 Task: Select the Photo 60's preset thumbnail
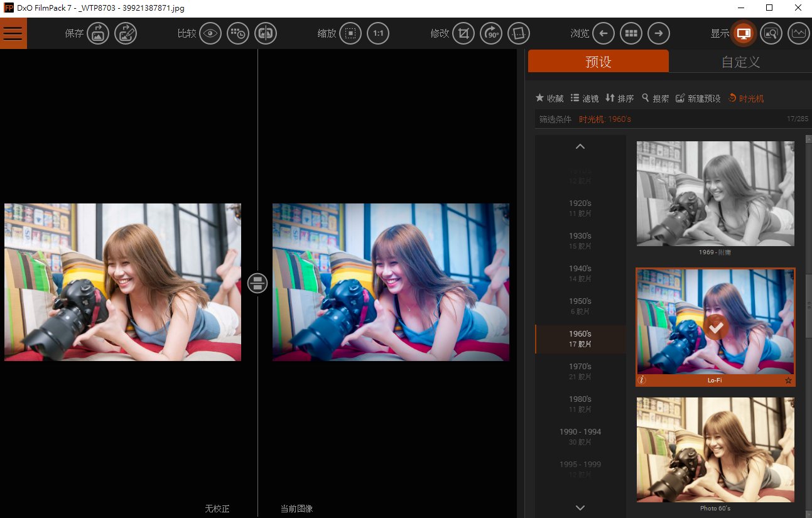coord(715,450)
